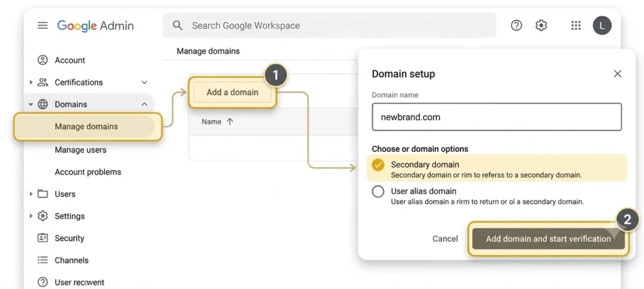The height and width of the screenshot is (289, 644).
Task: Open the hamburger main menu
Action: 43,26
